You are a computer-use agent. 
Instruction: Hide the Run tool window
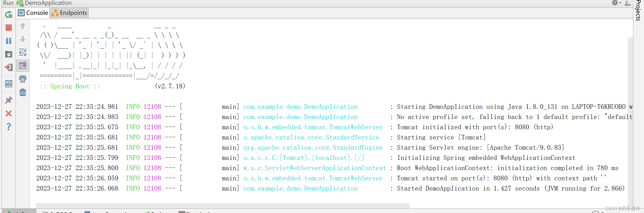pos(628,3)
